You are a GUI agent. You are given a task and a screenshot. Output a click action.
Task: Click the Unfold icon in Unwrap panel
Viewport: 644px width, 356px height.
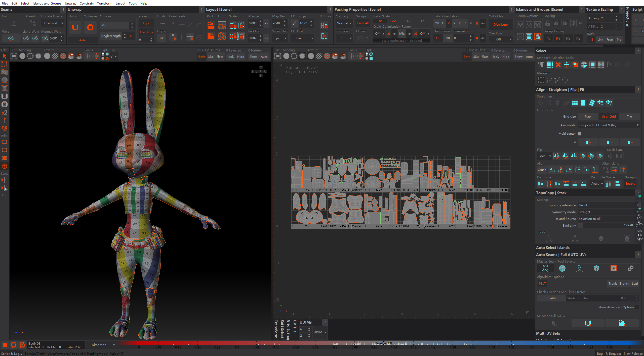[75, 27]
